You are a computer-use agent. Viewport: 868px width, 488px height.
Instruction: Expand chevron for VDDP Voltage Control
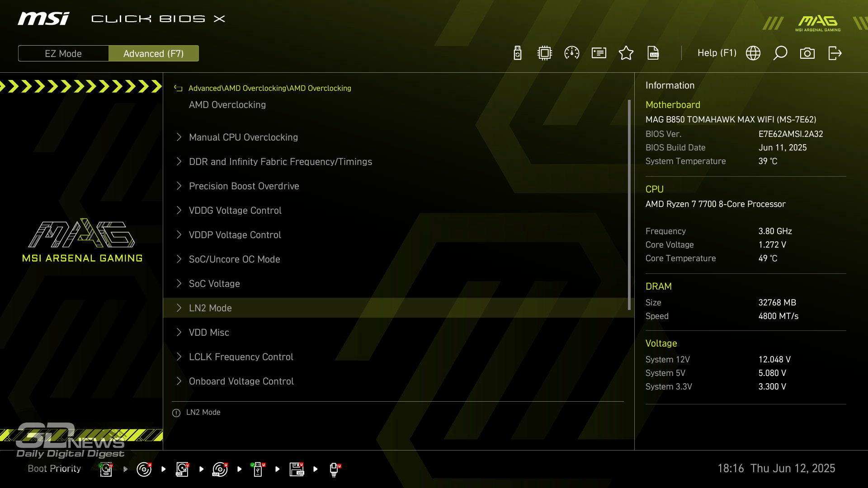pyautogui.click(x=179, y=235)
